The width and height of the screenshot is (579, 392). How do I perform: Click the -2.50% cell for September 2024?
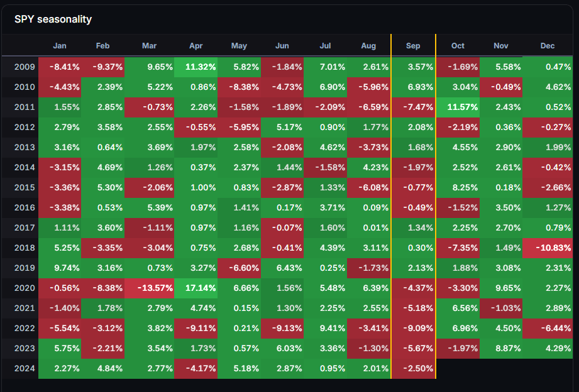(x=413, y=369)
